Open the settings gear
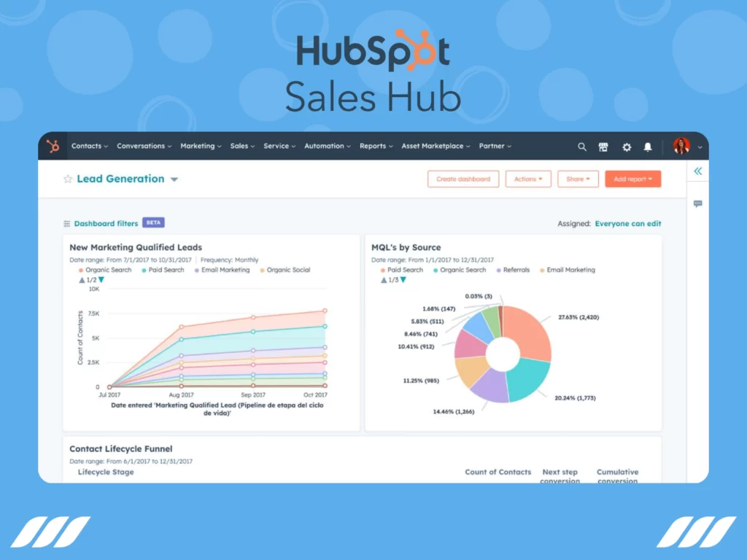Screen dimensions: 747x560 [x=626, y=147]
